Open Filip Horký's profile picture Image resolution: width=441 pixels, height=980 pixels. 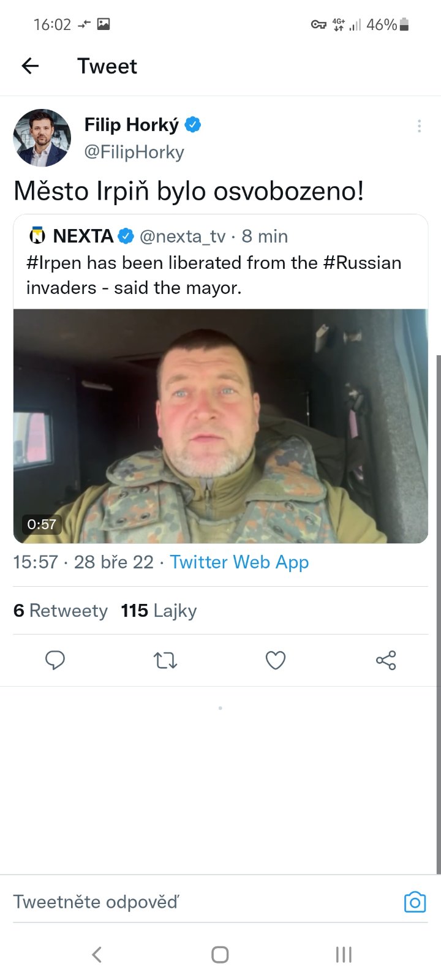(x=42, y=138)
